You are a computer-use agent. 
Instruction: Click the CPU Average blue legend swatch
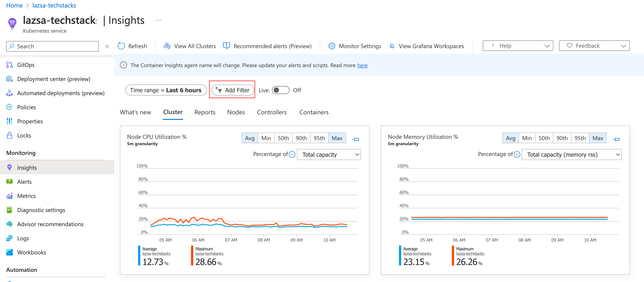pos(139,256)
